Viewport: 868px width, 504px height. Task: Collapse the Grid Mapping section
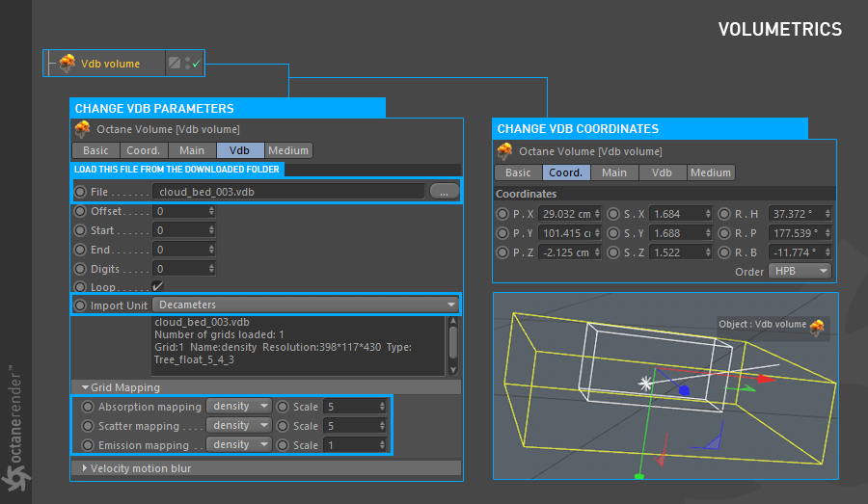[x=85, y=387]
